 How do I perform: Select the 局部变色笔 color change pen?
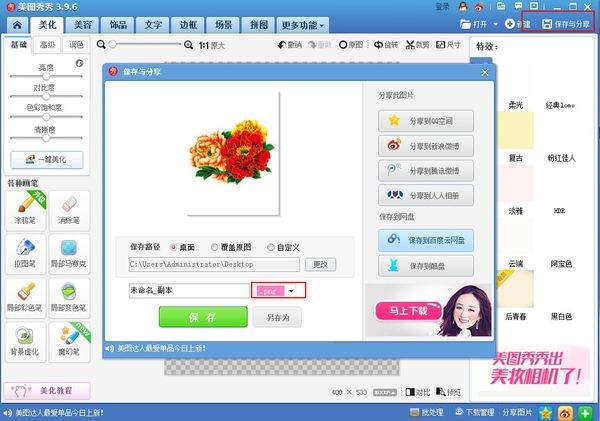69,298
